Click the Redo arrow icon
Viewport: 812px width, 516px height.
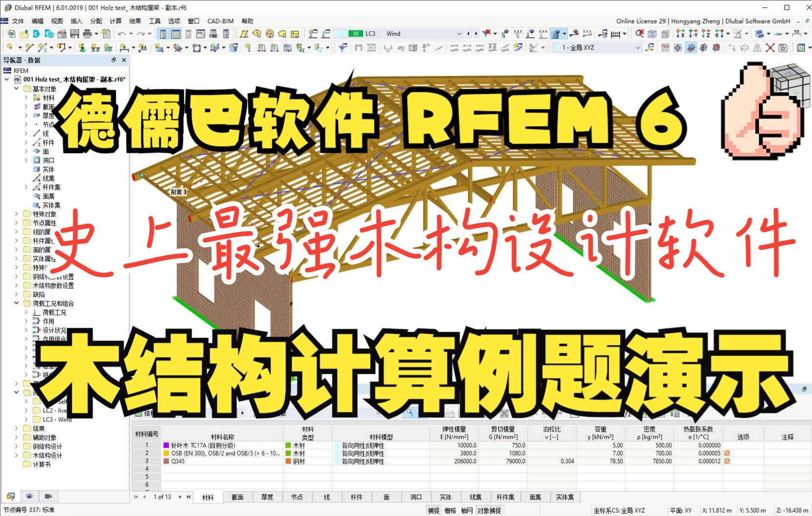tap(141, 34)
